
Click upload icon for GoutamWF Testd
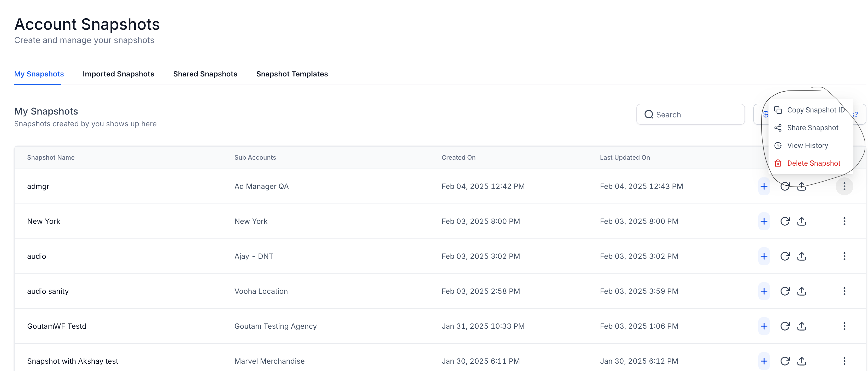click(802, 326)
